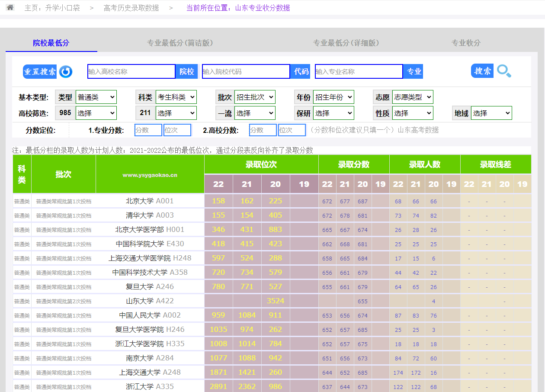Image resolution: width=545 pixels, height=392 pixels.
Task: Open the 类型 dropdown showing 普通类
Action: click(96, 97)
